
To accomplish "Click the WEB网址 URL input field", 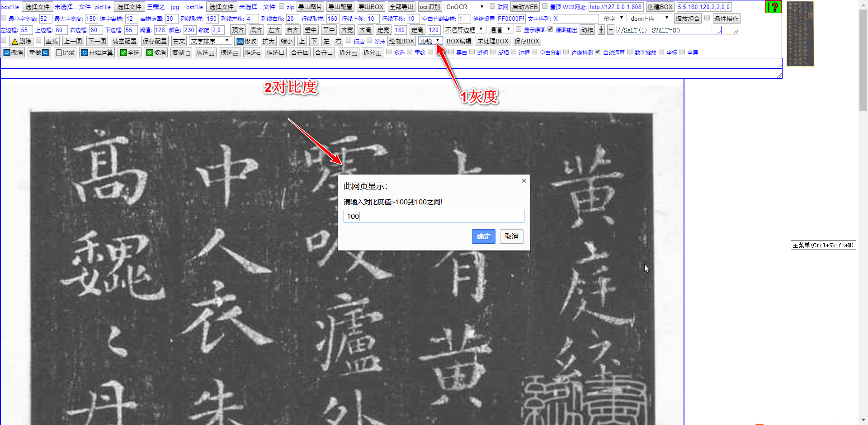I will pos(616,7).
